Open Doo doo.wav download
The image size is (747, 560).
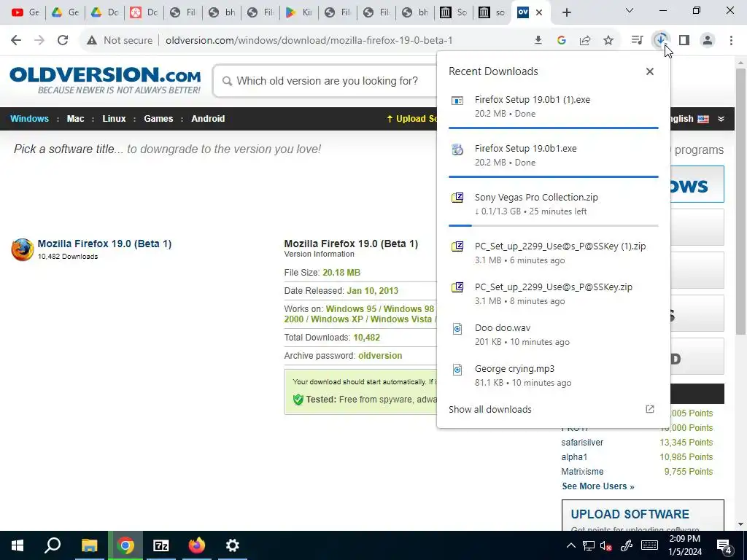[553, 335]
